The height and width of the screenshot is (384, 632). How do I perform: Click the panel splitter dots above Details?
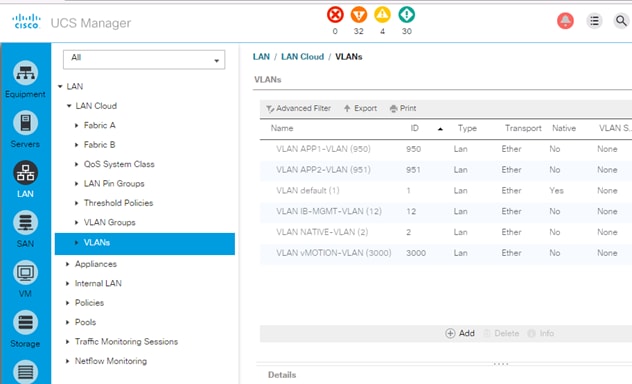501,364
